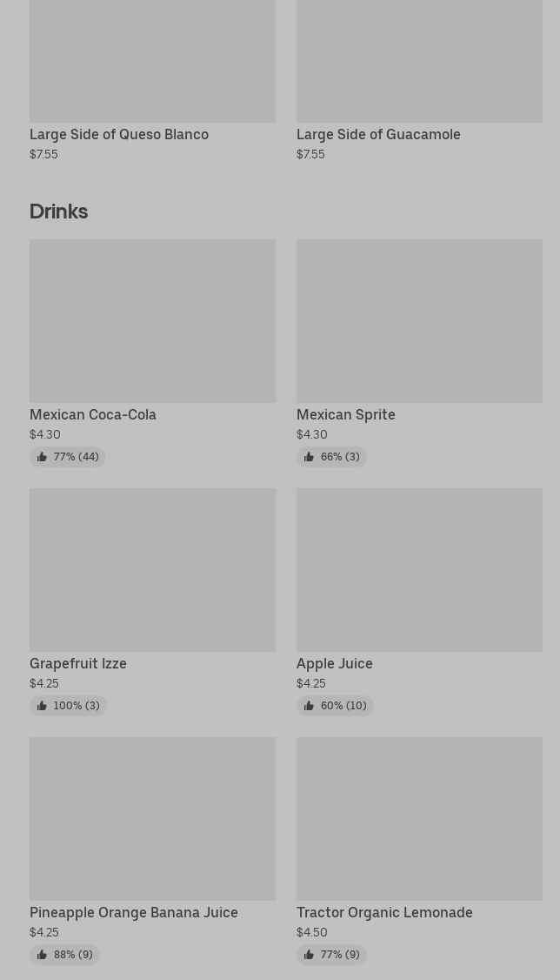Click thumbs-up icon under Grapefruit Izze
The height and width of the screenshot is (980, 560).
42,706
